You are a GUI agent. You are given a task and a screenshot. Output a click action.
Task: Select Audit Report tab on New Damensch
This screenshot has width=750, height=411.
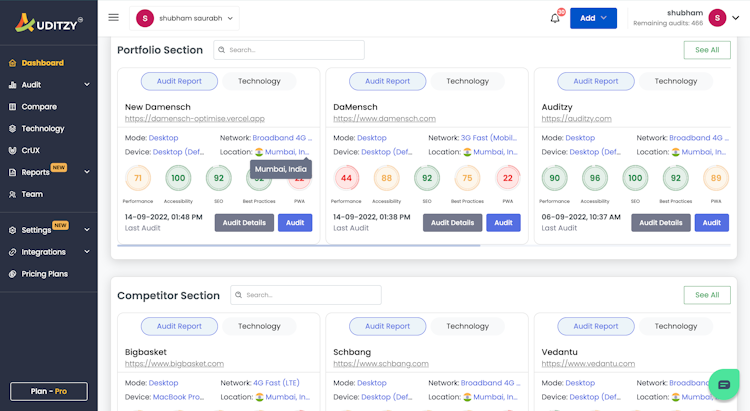[179, 81]
